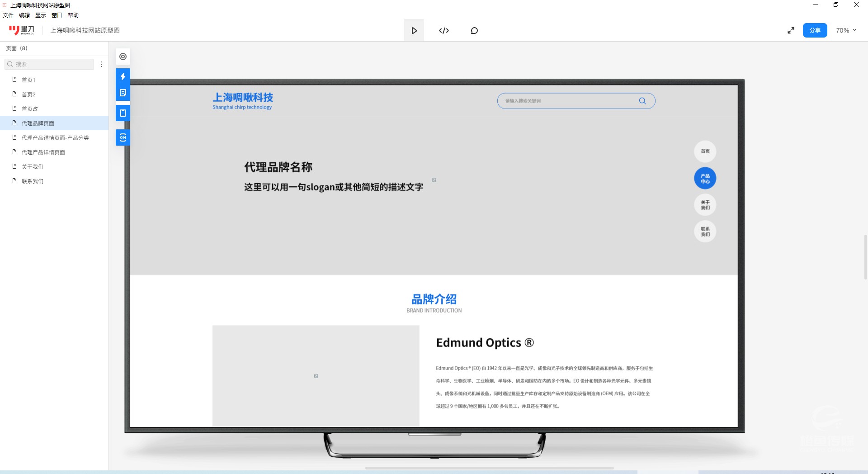This screenshot has width=868, height=474.
Task: Toggle the ON switch icon in sidebar
Action: [x=123, y=137]
